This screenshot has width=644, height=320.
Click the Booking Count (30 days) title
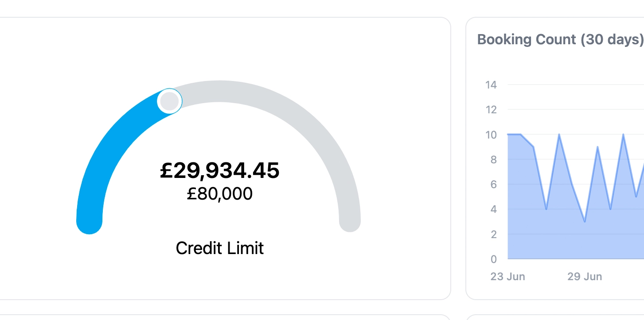(560, 39)
